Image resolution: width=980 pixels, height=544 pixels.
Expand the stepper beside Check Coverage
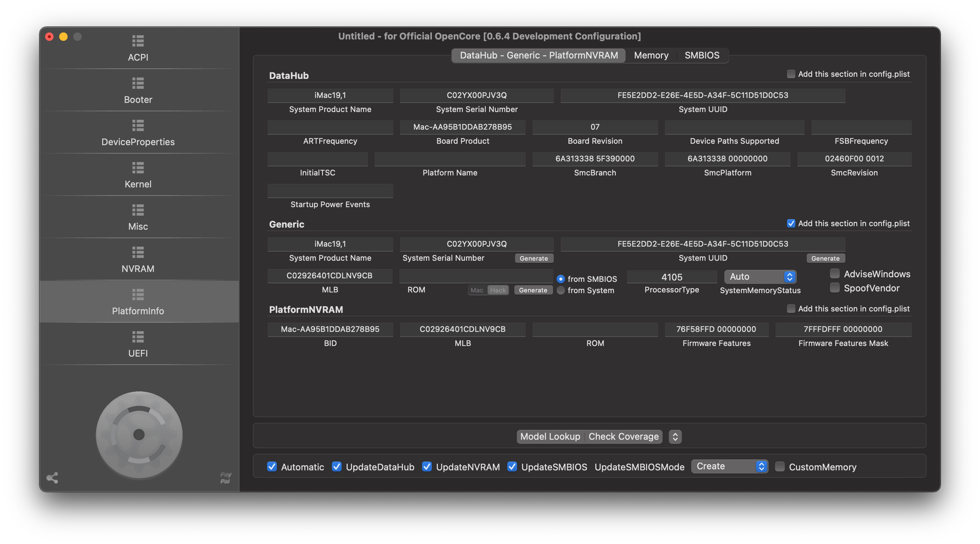click(675, 437)
